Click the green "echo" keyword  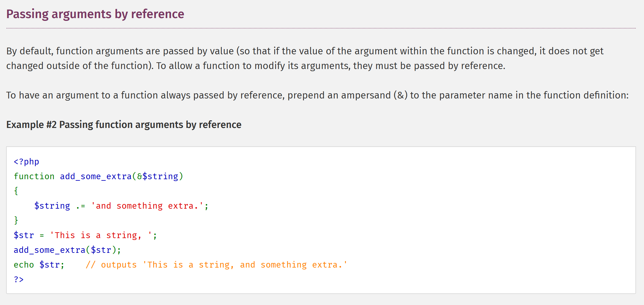click(x=24, y=265)
